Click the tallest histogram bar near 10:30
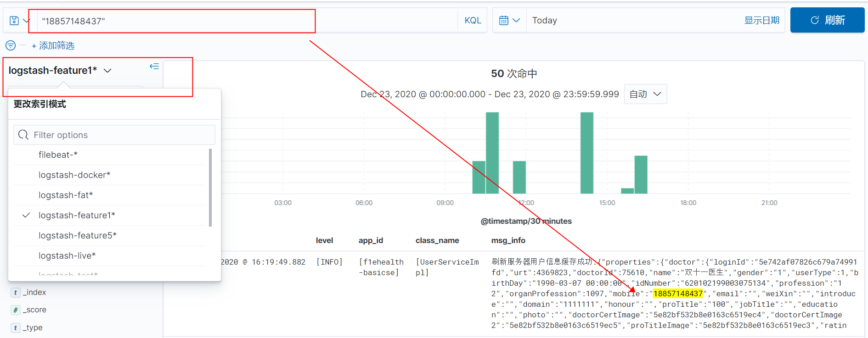 (x=492, y=153)
